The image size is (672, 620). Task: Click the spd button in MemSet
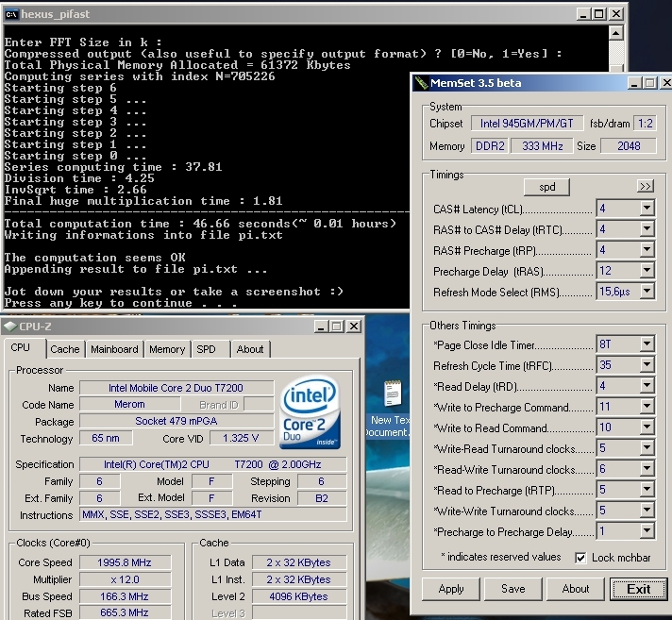click(x=546, y=187)
